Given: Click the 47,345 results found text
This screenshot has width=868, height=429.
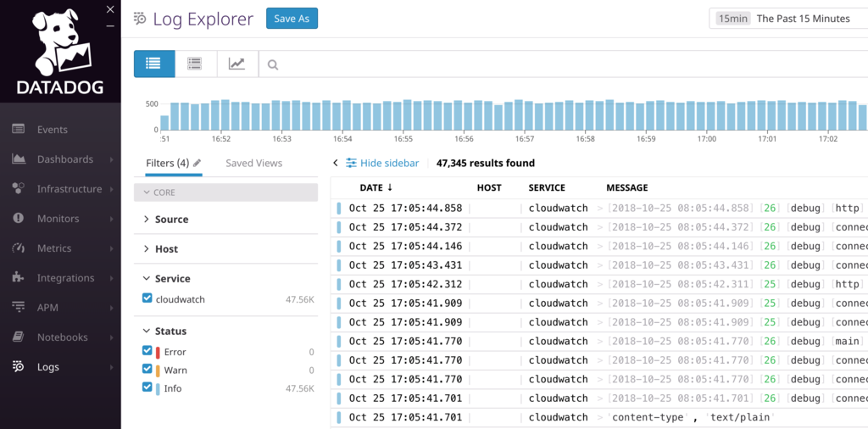Looking at the screenshot, I should [x=486, y=164].
